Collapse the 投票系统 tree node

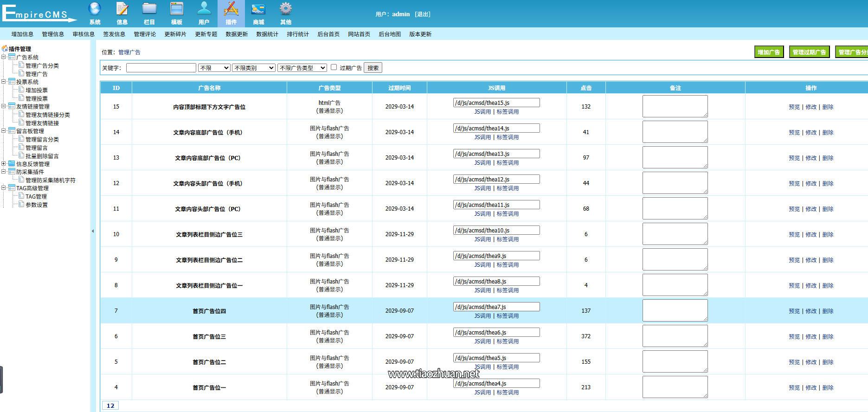(x=4, y=82)
